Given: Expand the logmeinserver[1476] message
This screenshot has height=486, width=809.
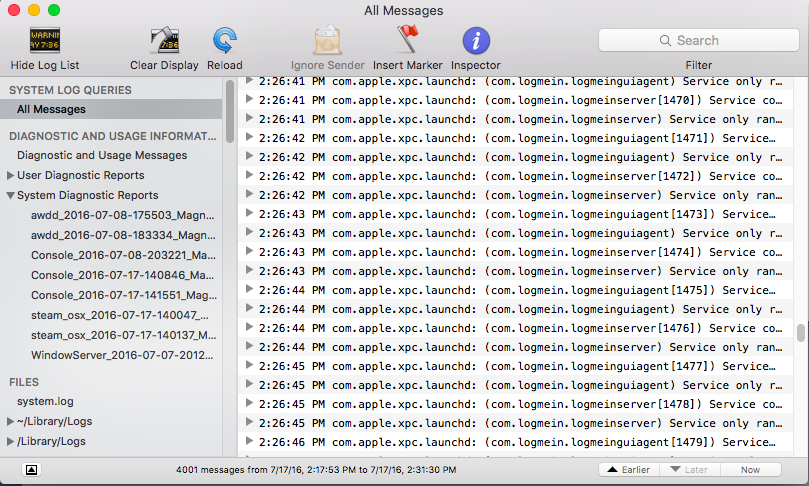Looking at the screenshot, I should [249, 327].
